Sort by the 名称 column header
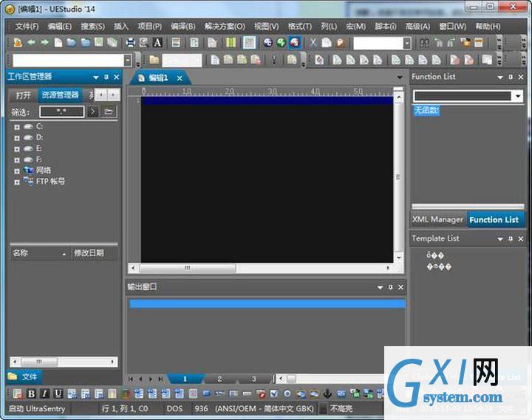 [x=40, y=253]
